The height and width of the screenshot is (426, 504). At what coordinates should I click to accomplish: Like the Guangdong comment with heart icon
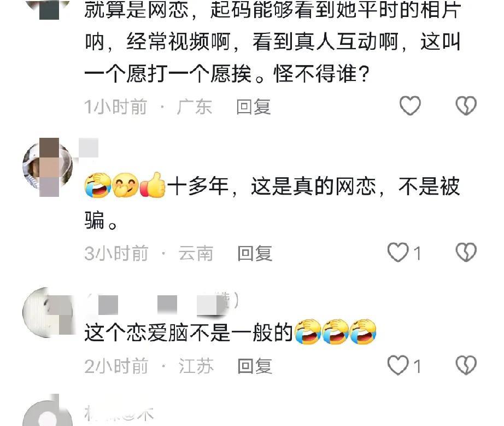coord(410,106)
